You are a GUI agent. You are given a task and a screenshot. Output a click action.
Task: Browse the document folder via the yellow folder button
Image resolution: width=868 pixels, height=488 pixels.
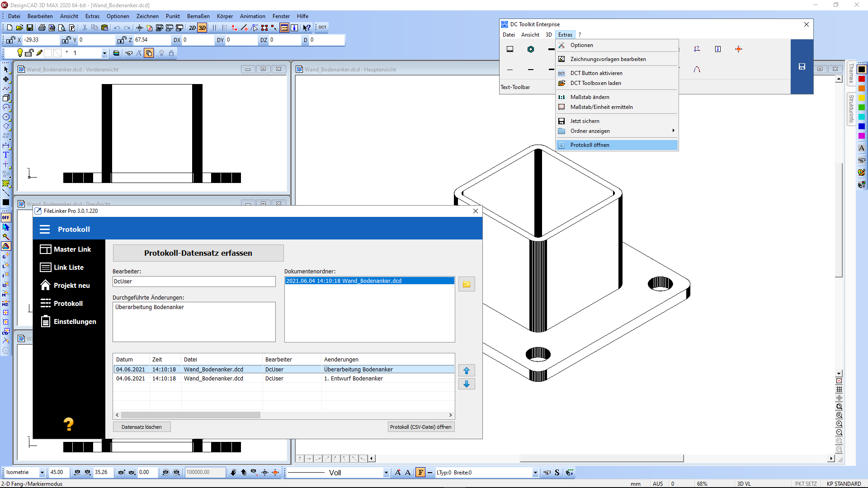(467, 284)
